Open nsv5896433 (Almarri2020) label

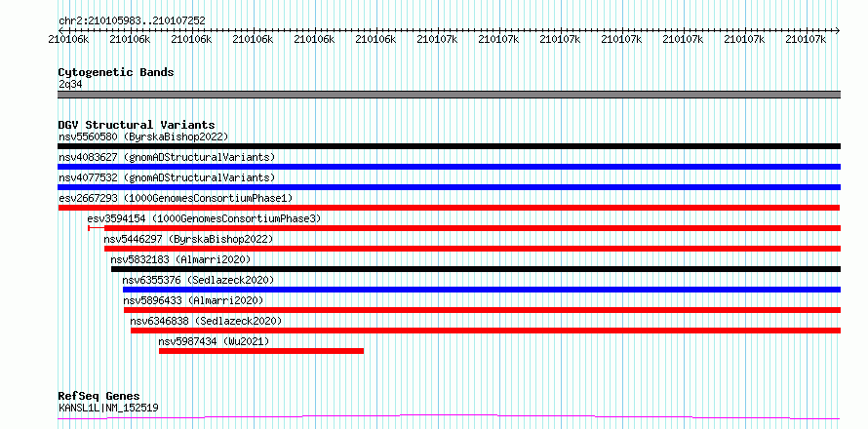pyautogui.click(x=194, y=300)
